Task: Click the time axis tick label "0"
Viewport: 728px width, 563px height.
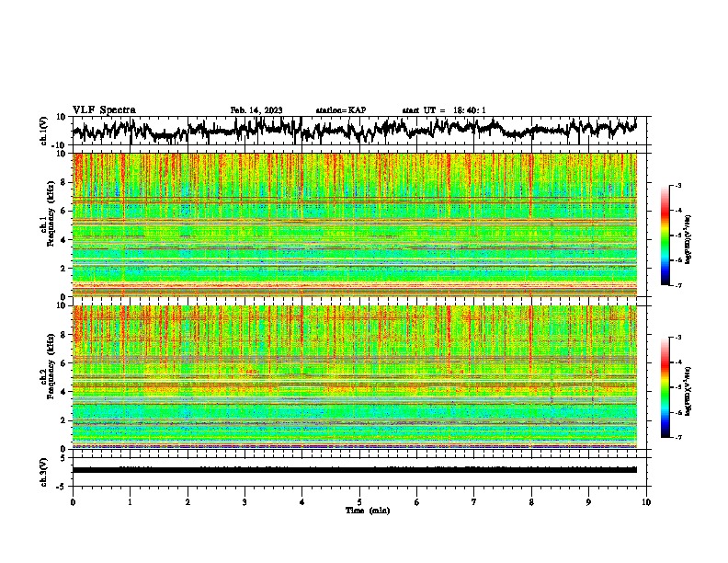Action: [x=73, y=502]
